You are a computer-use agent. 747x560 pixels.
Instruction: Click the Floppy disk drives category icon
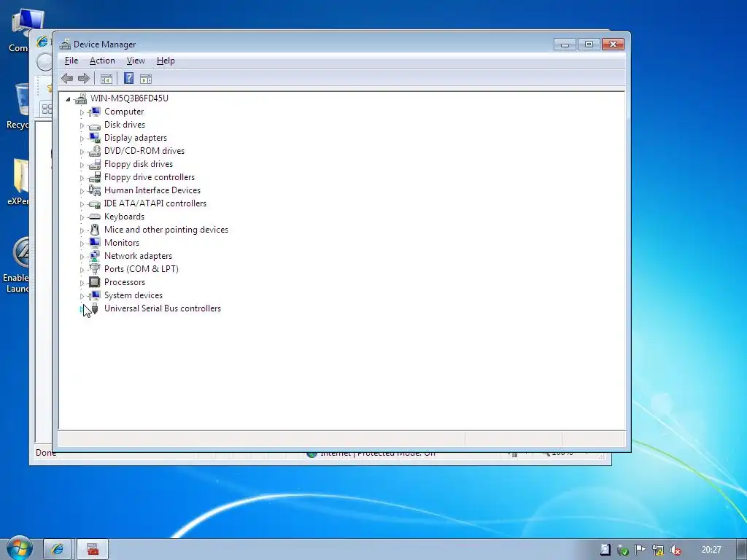click(x=94, y=164)
